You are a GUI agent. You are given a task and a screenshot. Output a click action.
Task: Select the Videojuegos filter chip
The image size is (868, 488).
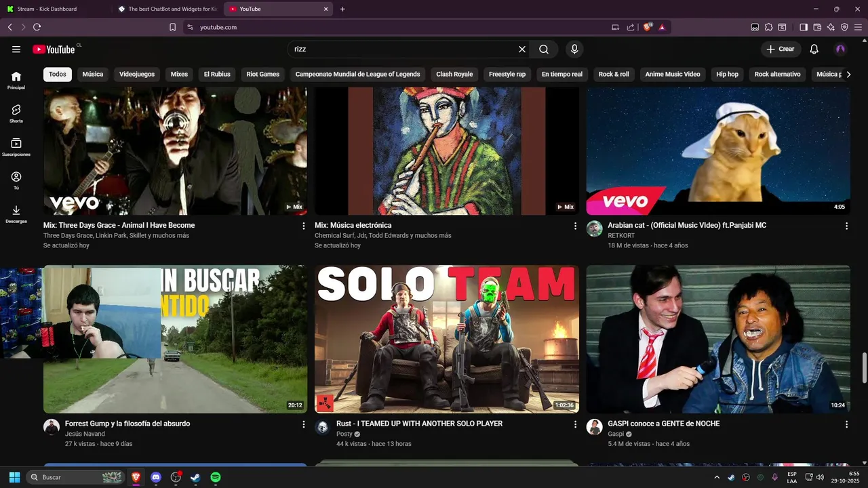[137, 75]
